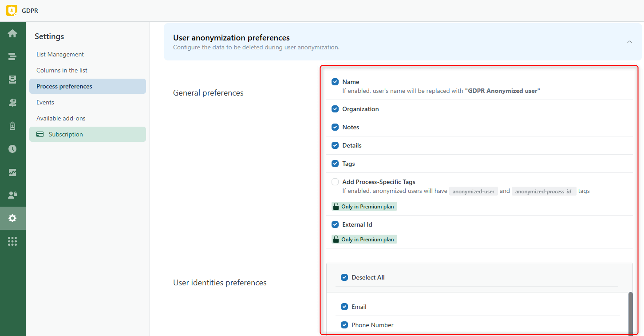The image size is (644, 336).
Task: Click the lock icon under Add Process-Specific Tags
Action: coord(336,207)
